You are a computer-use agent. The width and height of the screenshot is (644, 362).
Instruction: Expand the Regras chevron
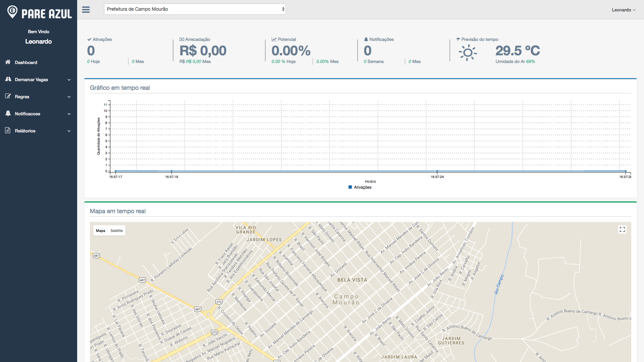(x=69, y=97)
